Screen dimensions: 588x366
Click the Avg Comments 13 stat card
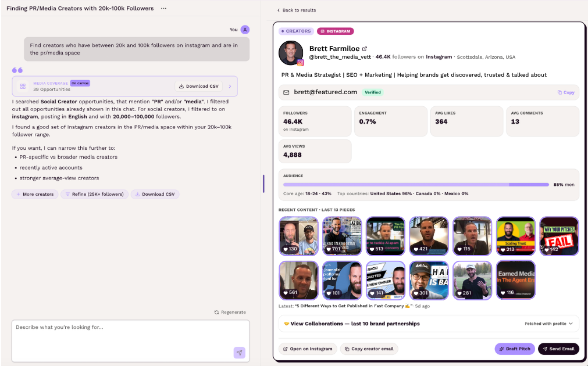pyautogui.click(x=543, y=121)
